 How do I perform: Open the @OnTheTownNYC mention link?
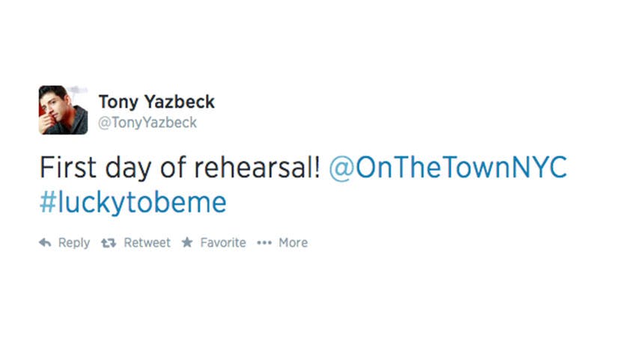(448, 168)
